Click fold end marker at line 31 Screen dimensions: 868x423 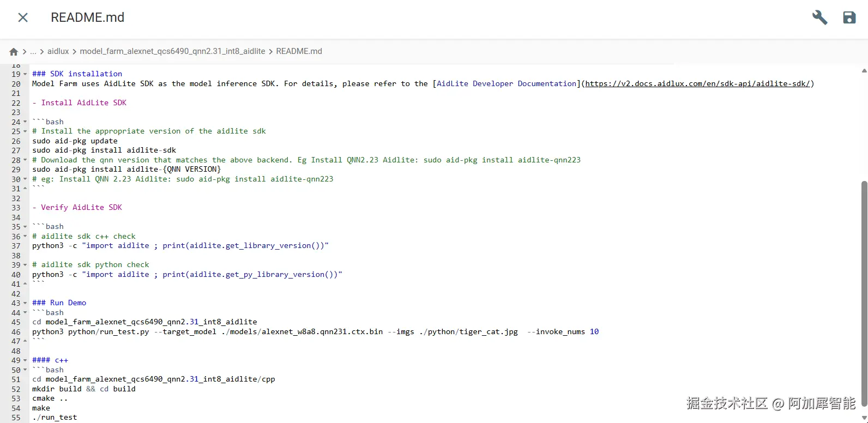[25, 189]
